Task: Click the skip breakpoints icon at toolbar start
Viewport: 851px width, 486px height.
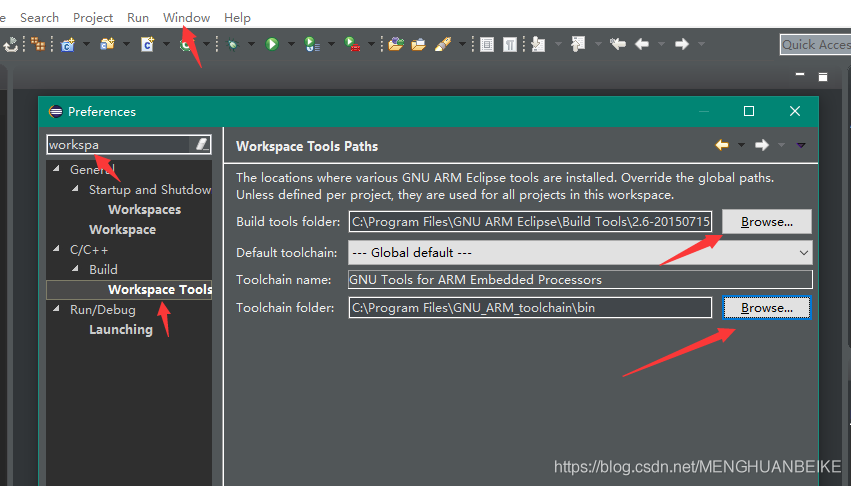Action: pyautogui.click(x=10, y=44)
